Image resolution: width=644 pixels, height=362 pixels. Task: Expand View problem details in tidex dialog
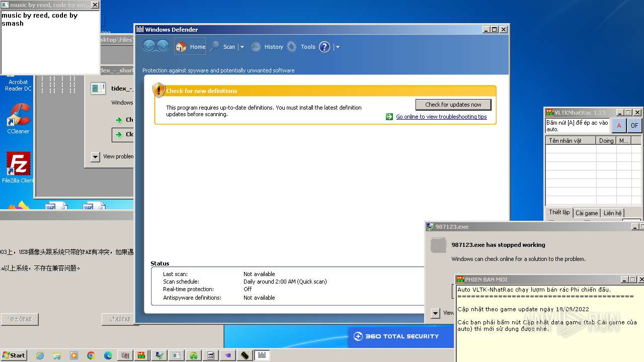95,156
